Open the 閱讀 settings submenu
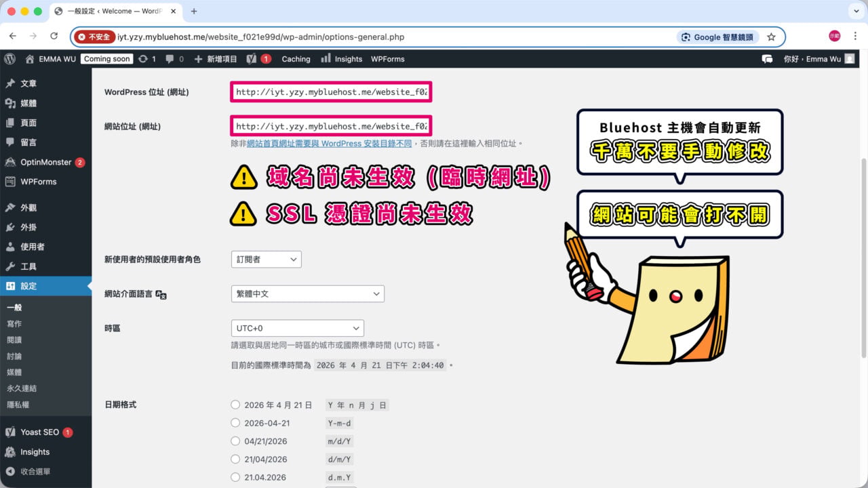Image resolution: width=868 pixels, height=488 pixels. pyautogui.click(x=14, y=340)
